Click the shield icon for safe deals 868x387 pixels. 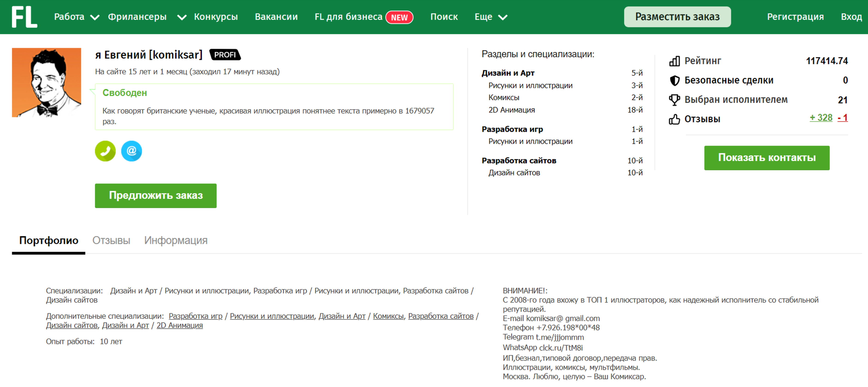pos(674,80)
